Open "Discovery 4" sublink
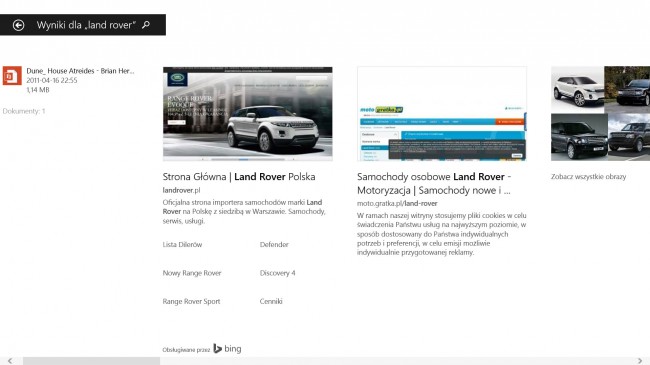Screen dimensions: 650x365 pos(278,273)
